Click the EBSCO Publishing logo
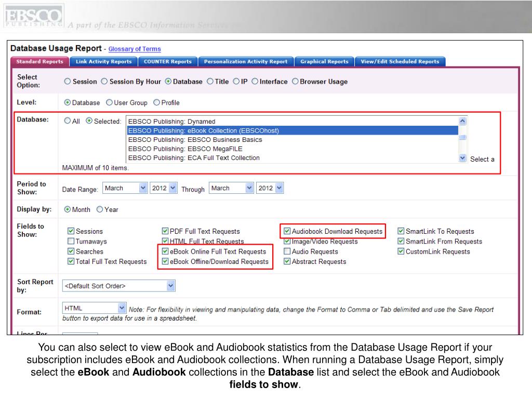532x399 pixels. 34,16
